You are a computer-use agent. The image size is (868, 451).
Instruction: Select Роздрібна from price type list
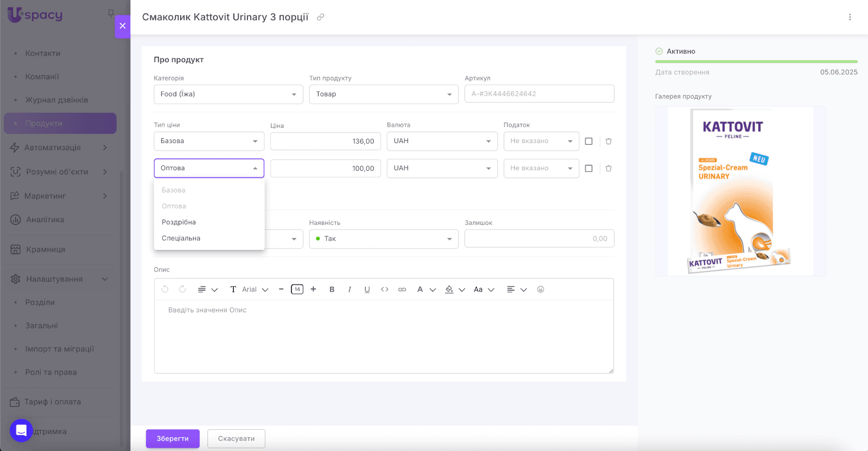pyautogui.click(x=179, y=222)
